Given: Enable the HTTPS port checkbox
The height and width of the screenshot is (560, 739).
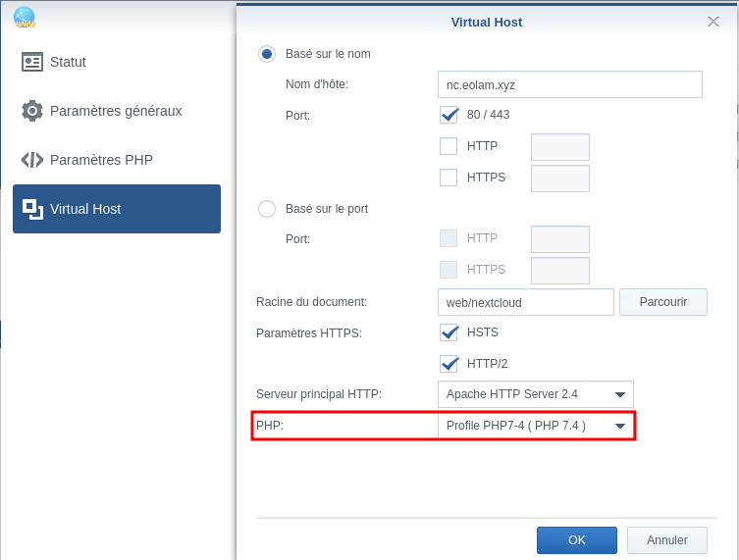Looking at the screenshot, I should [449, 178].
